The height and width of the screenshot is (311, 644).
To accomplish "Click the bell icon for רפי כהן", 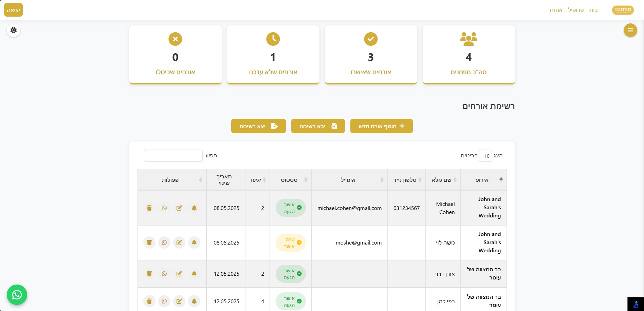I will 194,301.
